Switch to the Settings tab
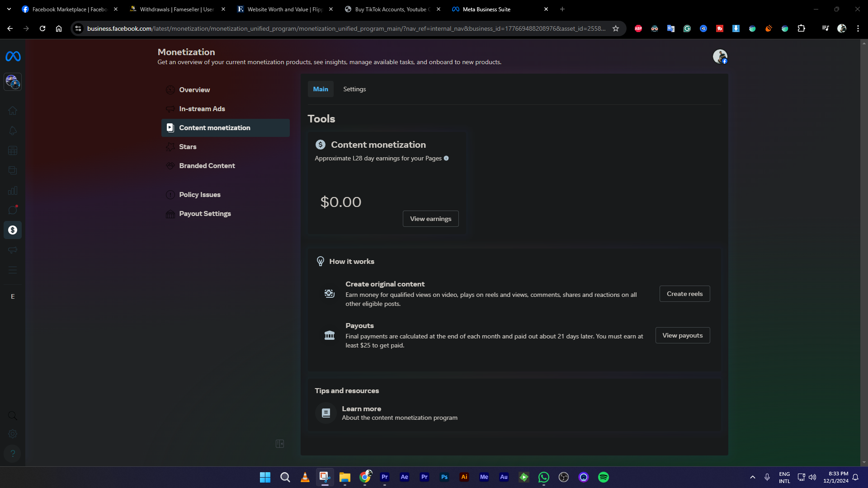Viewport: 868px width, 488px height. tap(354, 89)
